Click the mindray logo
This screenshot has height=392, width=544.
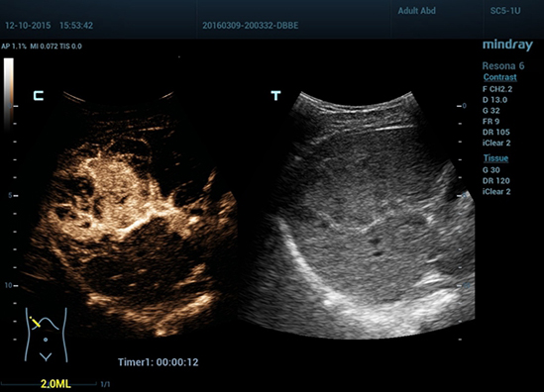(x=507, y=46)
